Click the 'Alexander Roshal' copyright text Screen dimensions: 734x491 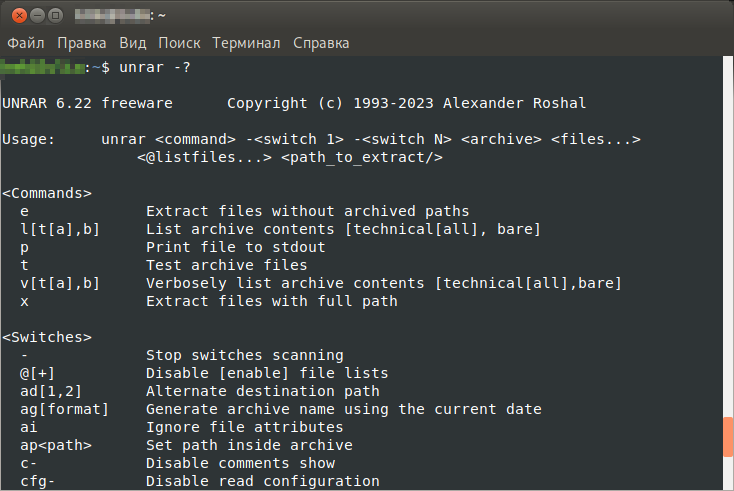pos(514,103)
